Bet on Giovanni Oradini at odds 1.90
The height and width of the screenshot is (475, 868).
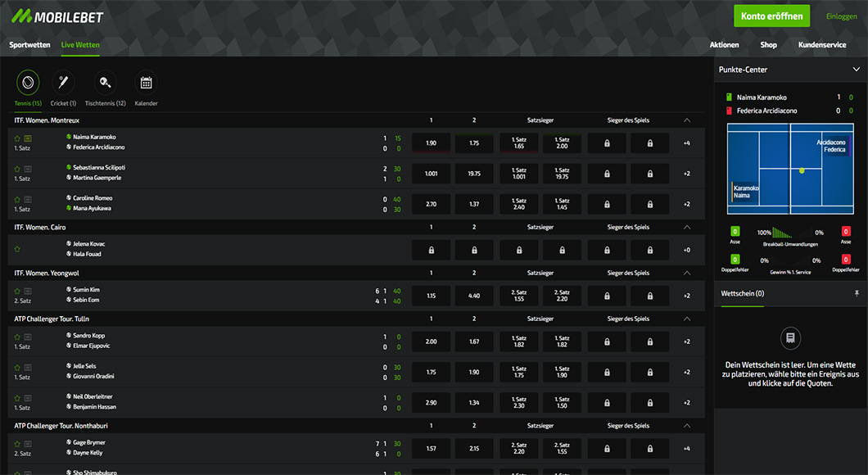pos(474,373)
